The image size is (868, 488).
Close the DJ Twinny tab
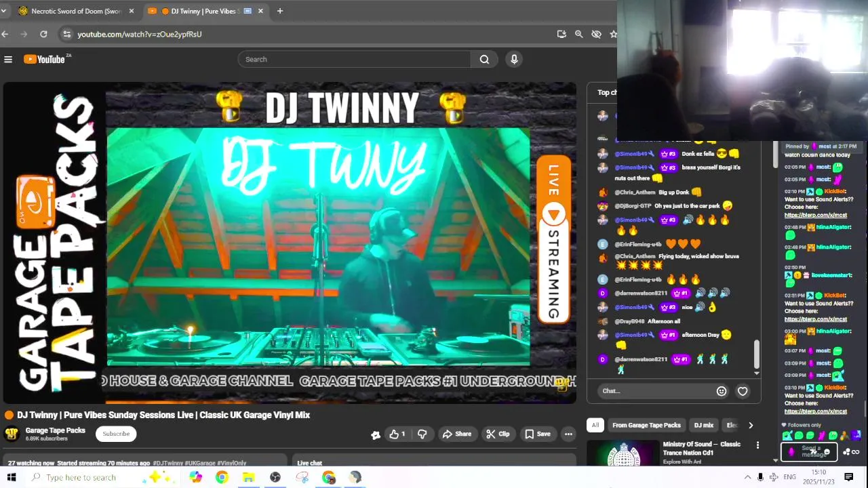tap(260, 11)
